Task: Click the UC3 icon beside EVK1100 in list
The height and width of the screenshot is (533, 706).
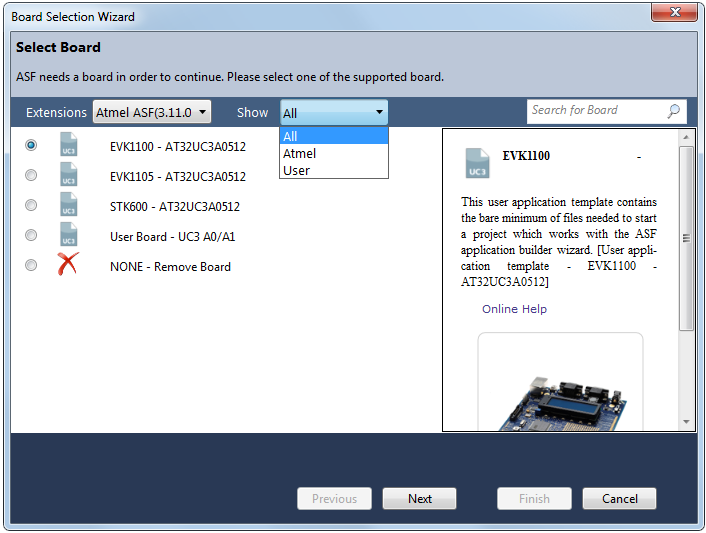Action: pyautogui.click(x=69, y=145)
